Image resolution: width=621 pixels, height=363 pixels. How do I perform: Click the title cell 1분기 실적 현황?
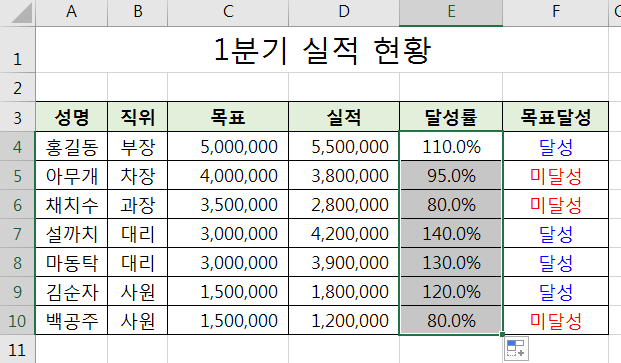pos(322,50)
